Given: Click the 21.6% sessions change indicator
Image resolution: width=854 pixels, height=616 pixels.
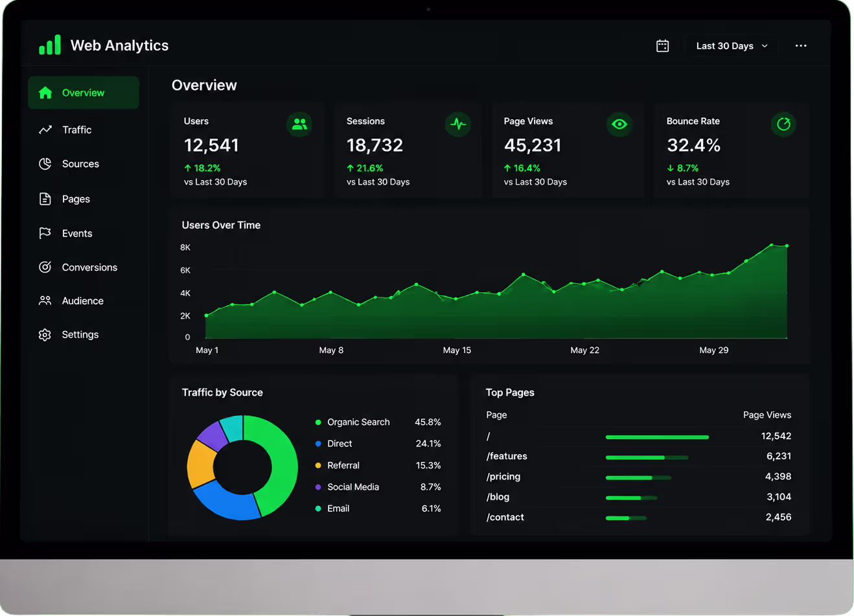Looking at the screenshot, I should [x=365, y=168].
